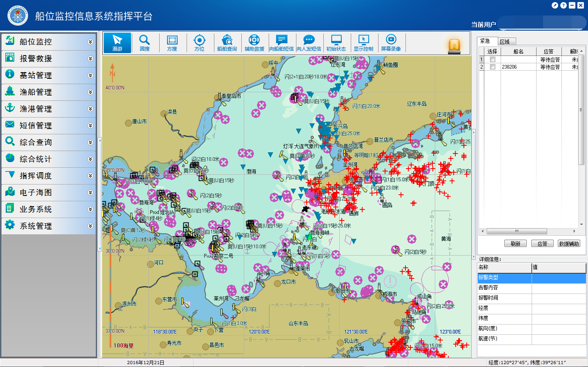
Task: Open the 电子海图 menu item
Action: tap(49, 192)
